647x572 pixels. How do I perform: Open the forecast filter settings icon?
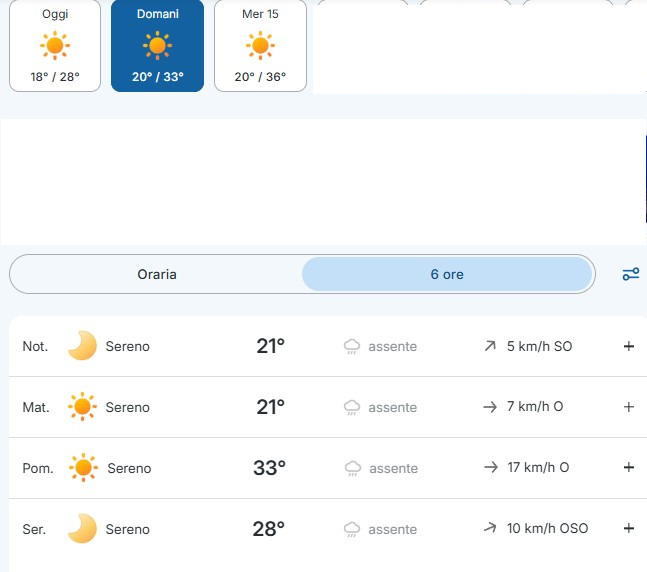click(x=630, y=274)
